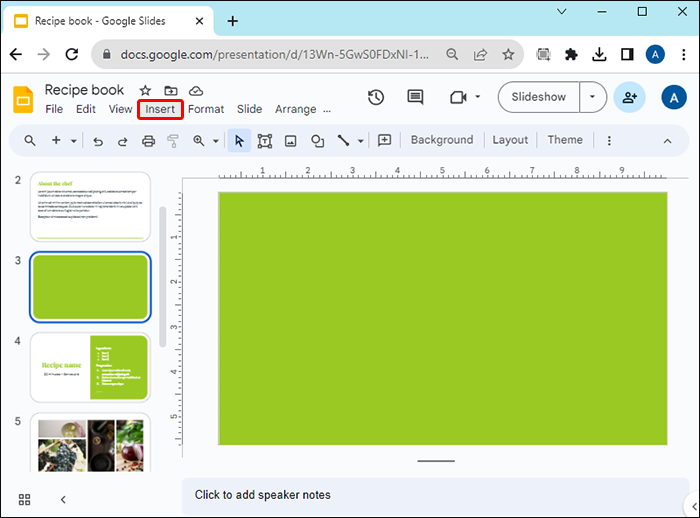Insert a text box
This screenshot has width=700, height=518.
coord(265,141)
